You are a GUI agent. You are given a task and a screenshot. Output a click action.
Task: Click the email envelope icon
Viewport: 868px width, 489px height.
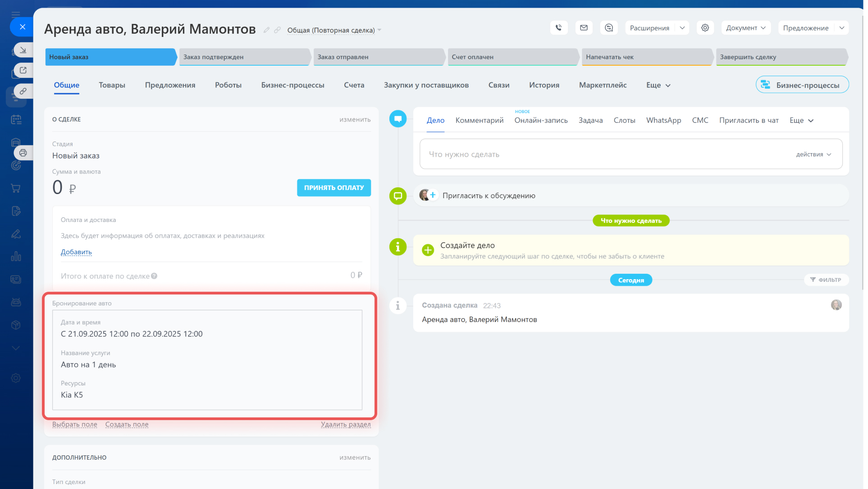pos(584,28)
